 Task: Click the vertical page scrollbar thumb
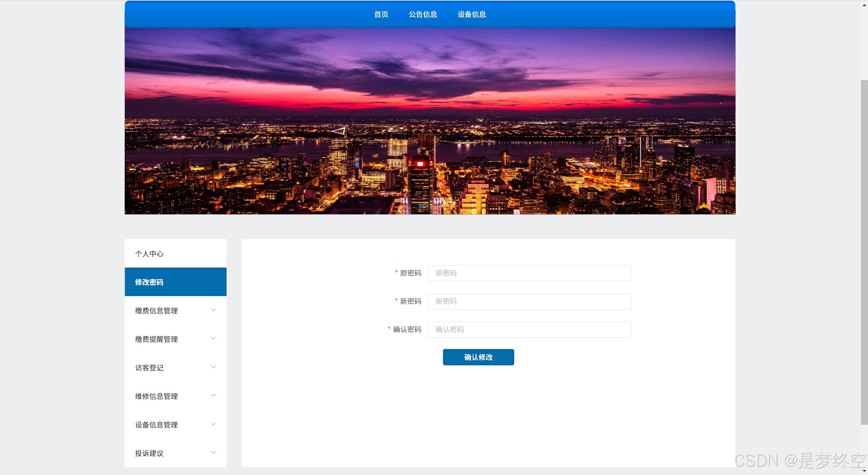coord(864,251)
